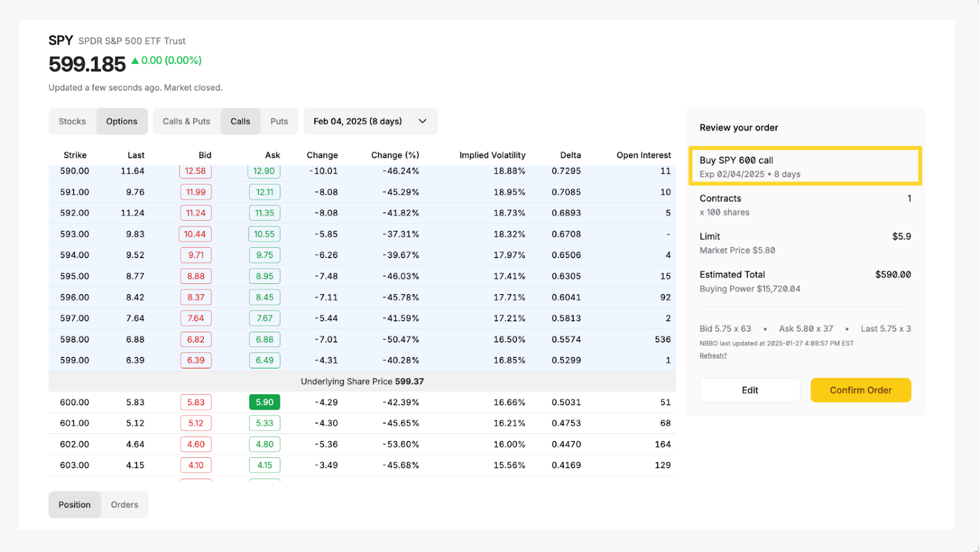Choose the Calls & Puts filter

click(186, 121)
